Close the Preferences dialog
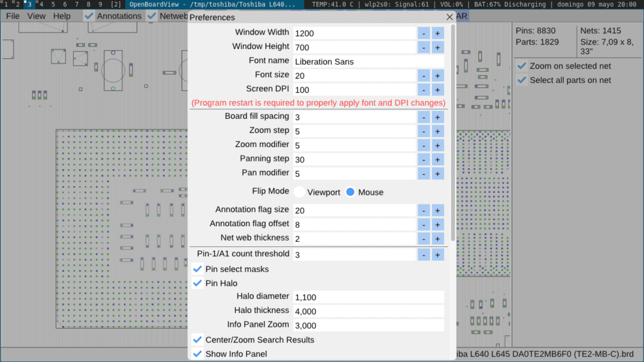Screen dimensions: 644x362 click(x=449, y=17)
